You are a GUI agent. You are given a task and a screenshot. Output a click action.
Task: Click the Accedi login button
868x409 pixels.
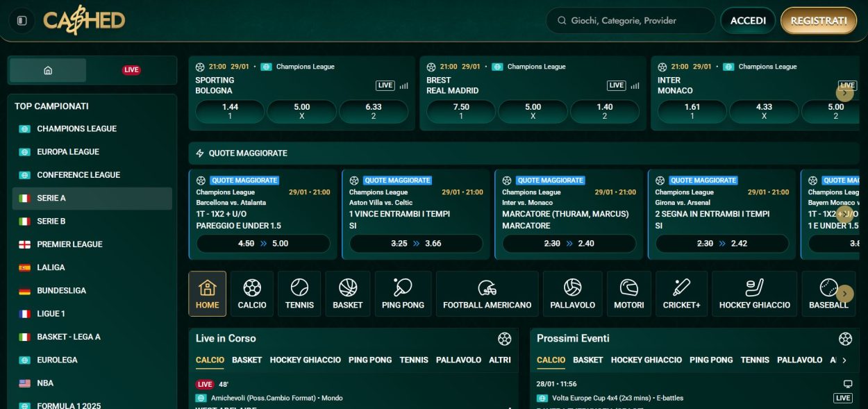click(748, 21)
